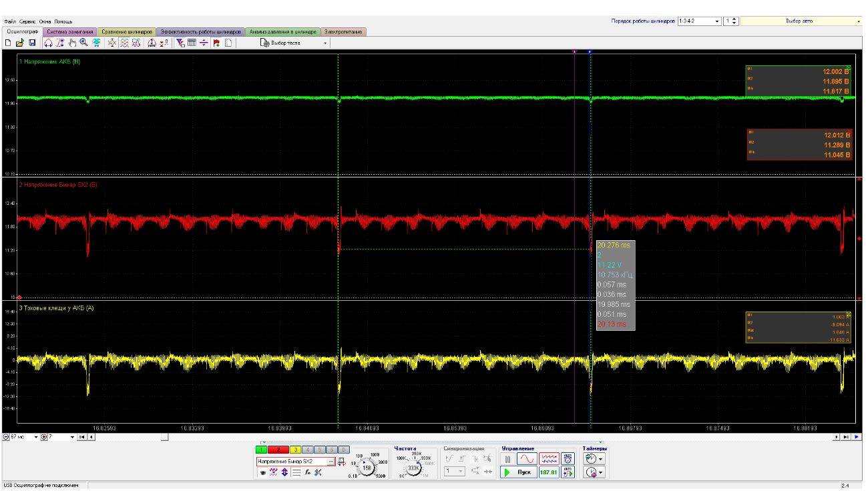Open a saved oscillogram with the folder icon
868x491 pixels.
pos(20,43)
